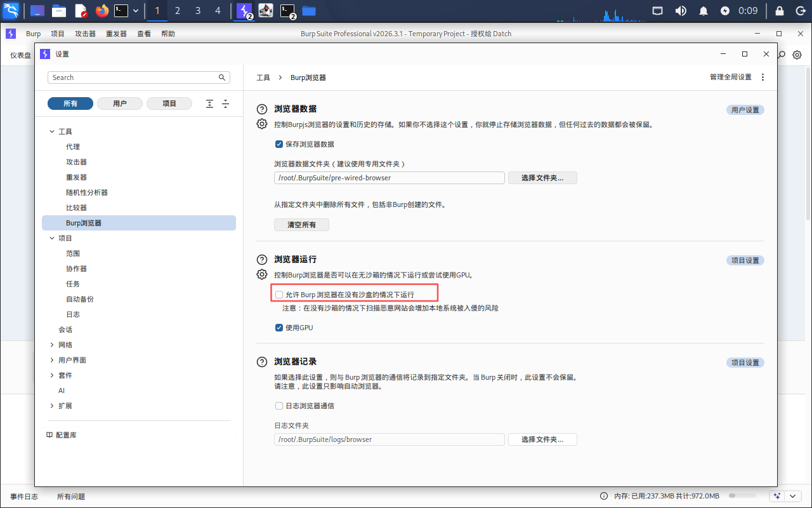
Task: Select the 所有 settings filter
Action: (x=70, y=104)
